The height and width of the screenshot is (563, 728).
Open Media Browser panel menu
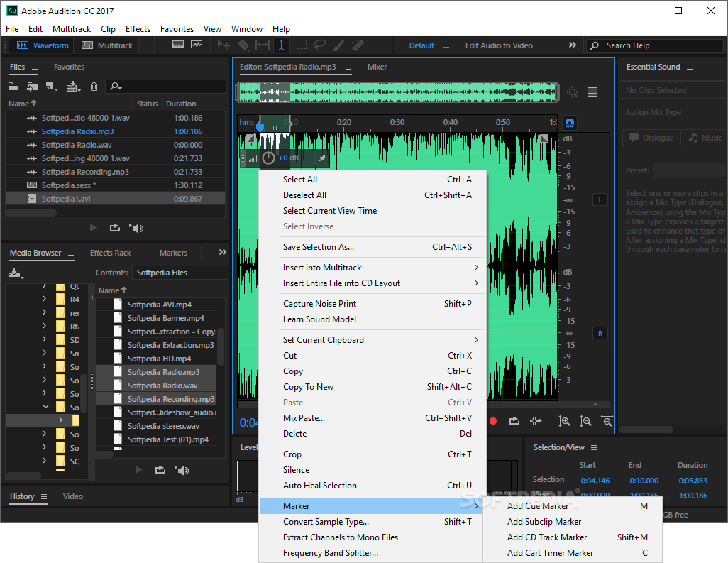[71, 253]
